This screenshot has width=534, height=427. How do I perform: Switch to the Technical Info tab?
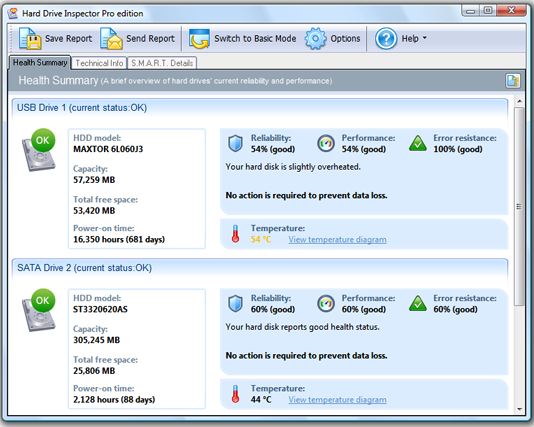pos(99,63)
